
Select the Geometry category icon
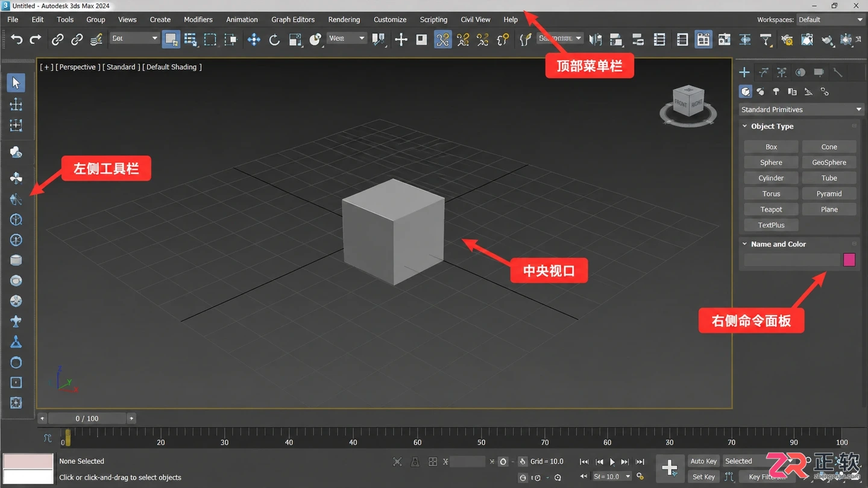[746, 92]
